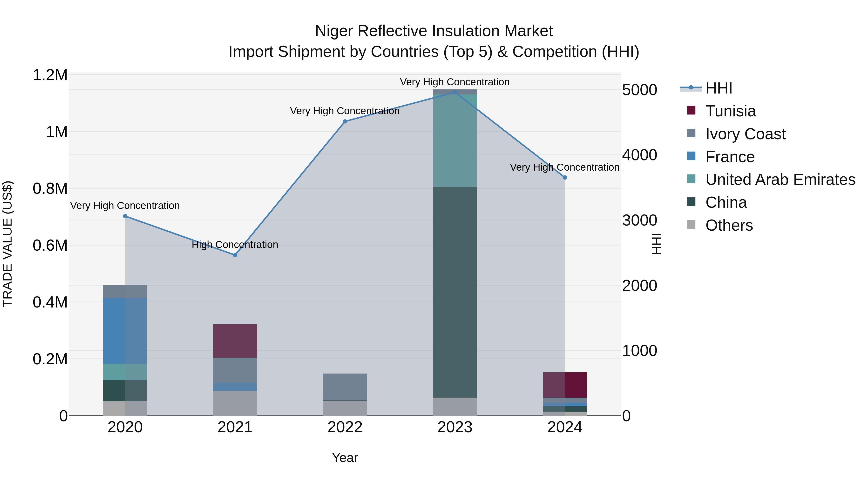The width and height of the screenshot is (868, 488).
Task: Toggle the Others legend entry
Action: [x=719, y=225]
